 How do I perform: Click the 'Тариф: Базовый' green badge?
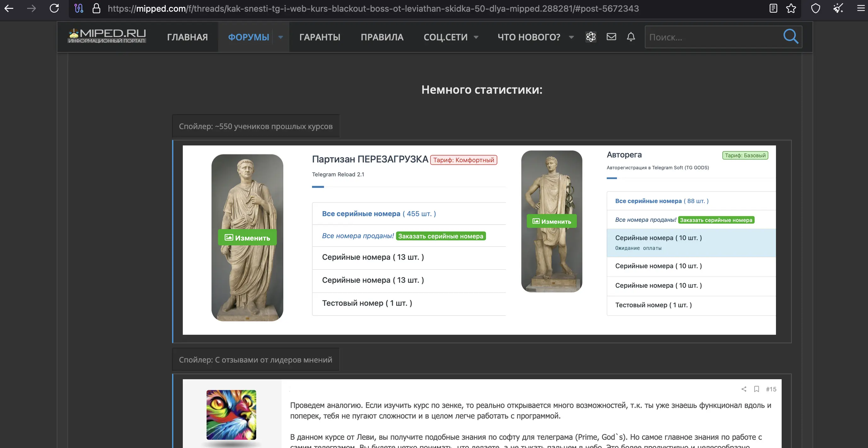click(x=745, y=155)
